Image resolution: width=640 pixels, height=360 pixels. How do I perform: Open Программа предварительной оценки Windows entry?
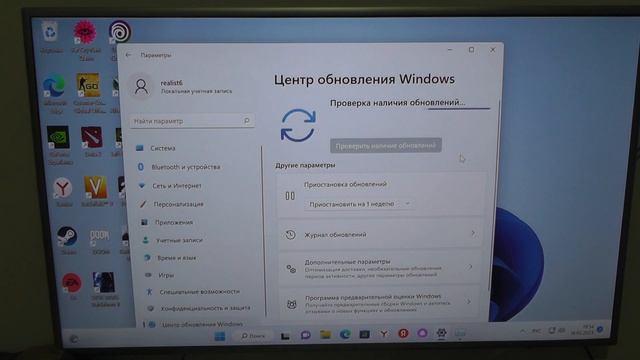(x=378, y=303)
